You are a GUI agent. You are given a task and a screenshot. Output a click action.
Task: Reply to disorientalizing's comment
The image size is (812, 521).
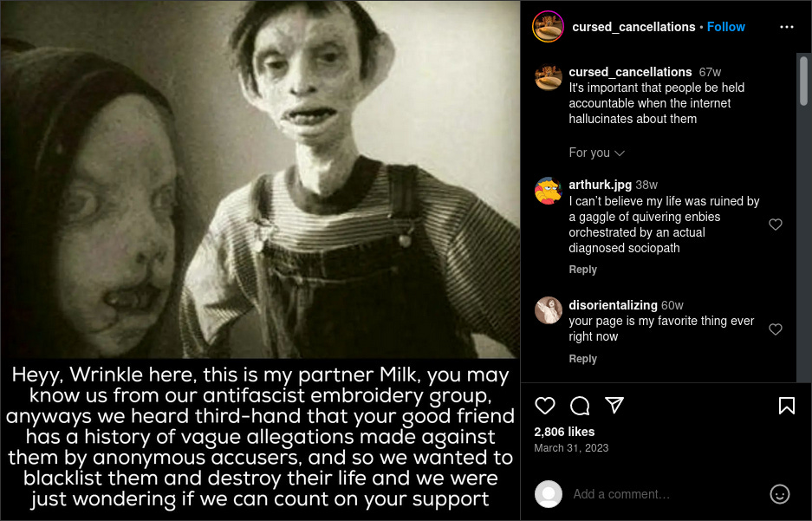[x=582, y=359]
